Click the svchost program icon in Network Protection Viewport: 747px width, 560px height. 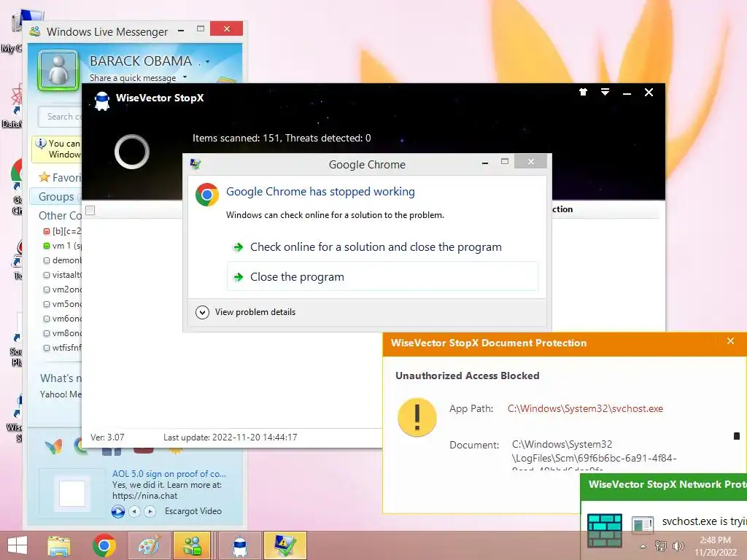tap(642, 524)
